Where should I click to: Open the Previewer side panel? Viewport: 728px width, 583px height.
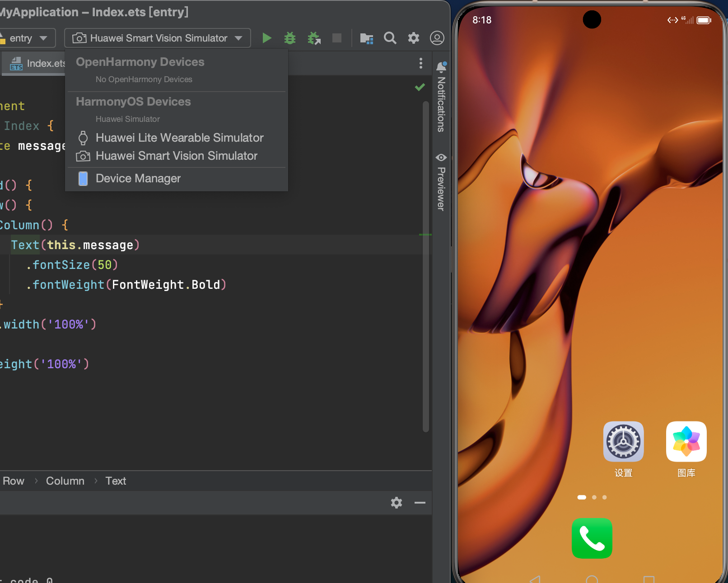pos(441,182)
